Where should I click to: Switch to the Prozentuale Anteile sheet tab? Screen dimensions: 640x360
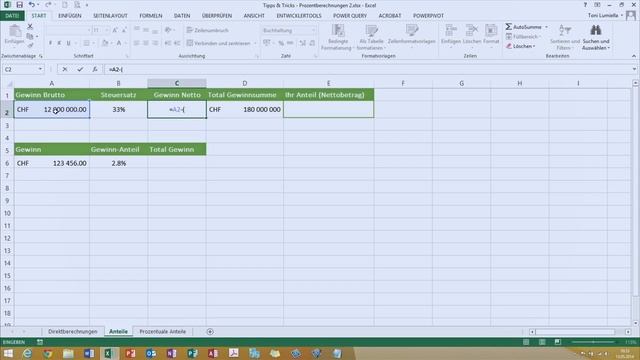pyautogui.click(x=162, y=332)
